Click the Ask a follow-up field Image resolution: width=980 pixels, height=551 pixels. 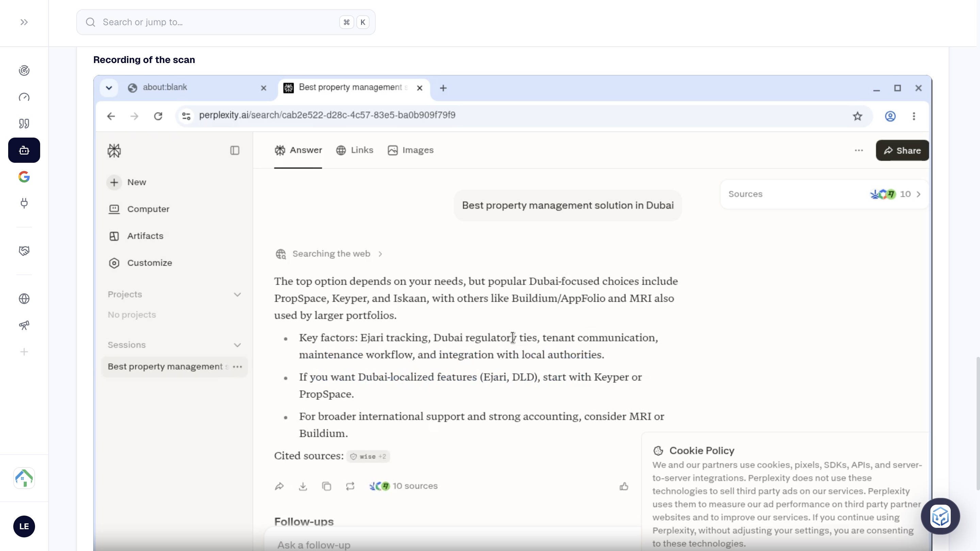[453, 545]
